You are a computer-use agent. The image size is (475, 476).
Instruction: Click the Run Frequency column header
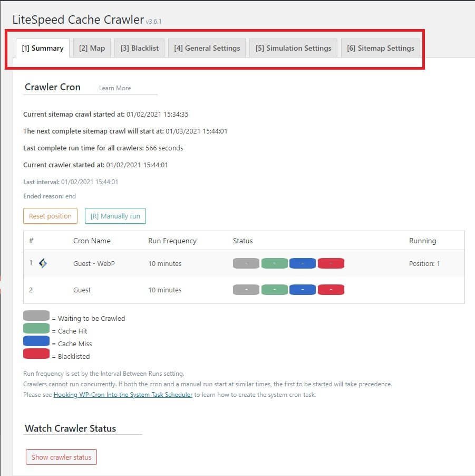172,241
